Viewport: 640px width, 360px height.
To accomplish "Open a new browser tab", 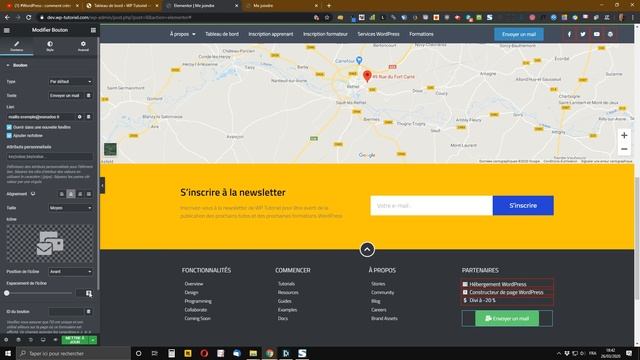I will 329,6.
